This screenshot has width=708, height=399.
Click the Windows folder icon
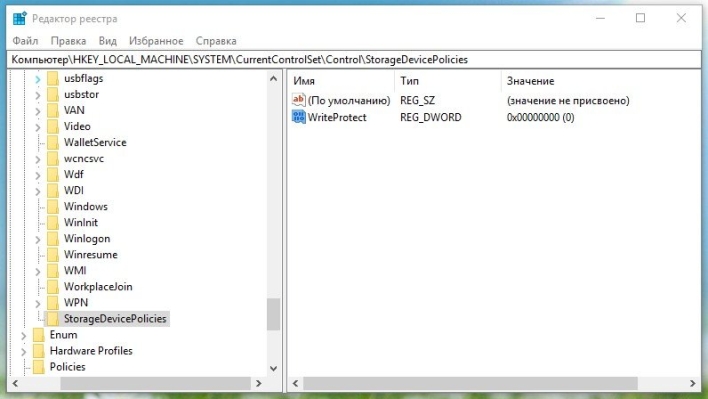coord(53,206)
